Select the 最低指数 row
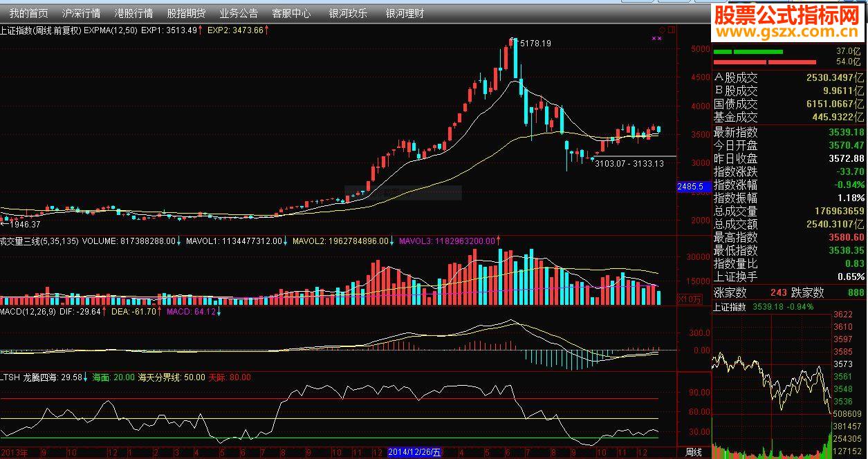The image size is (868, 459). click(x=789, y=250)
